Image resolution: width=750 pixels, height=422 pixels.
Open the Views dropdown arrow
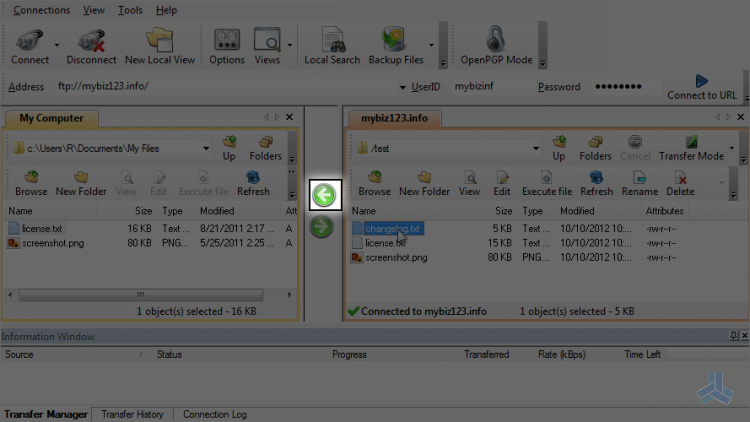click(x=290, y=45)
